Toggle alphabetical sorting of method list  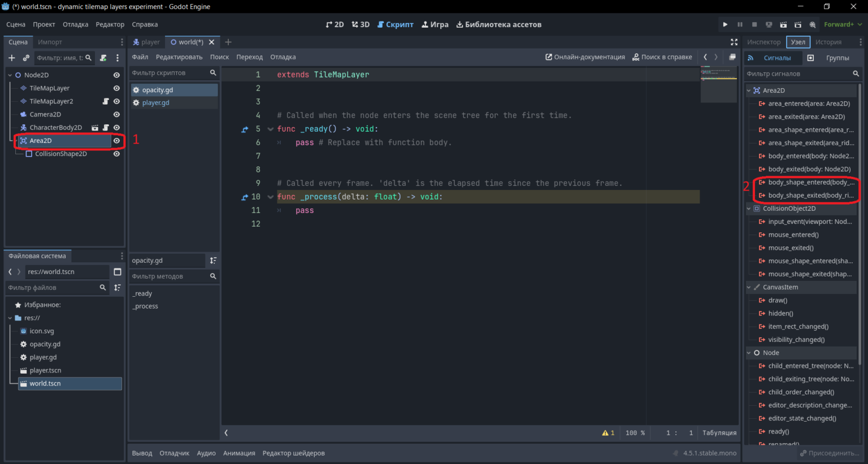pyautogui.click(x=213, y=261)
